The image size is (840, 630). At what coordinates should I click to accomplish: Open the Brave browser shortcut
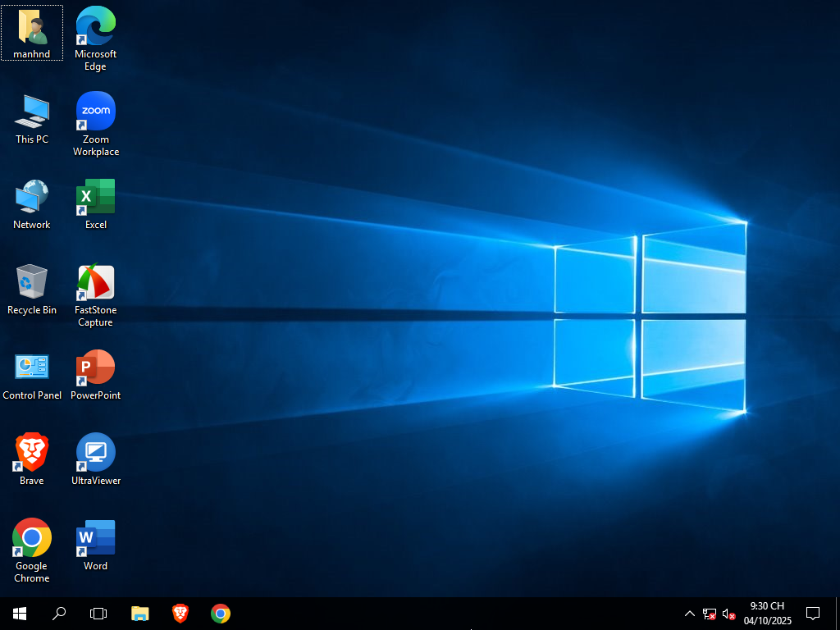[31, 452]
